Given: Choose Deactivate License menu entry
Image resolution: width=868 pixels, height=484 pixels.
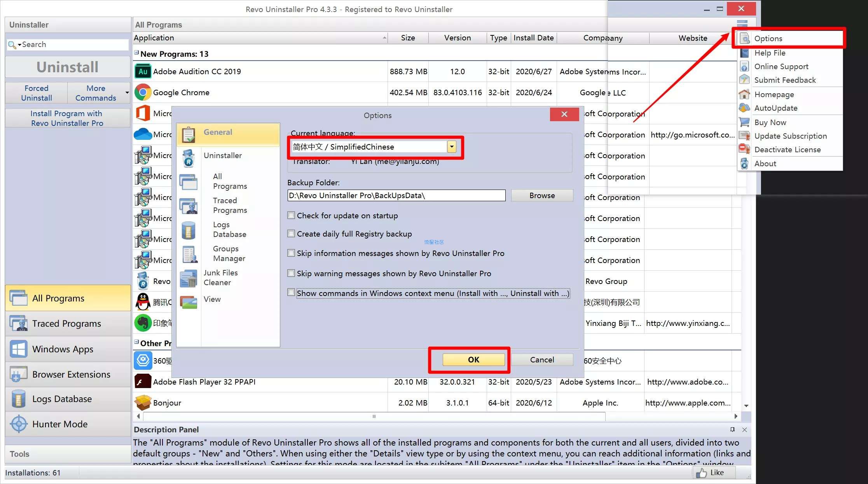Looking at the screenshot, I should point(791,150).
